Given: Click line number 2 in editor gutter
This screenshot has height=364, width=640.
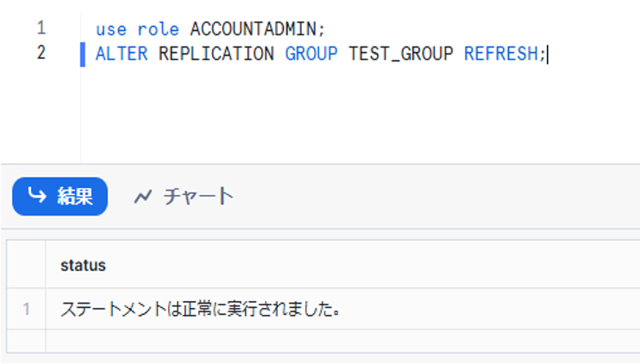Looking at the screenshot, I should [x=41, y=53].
